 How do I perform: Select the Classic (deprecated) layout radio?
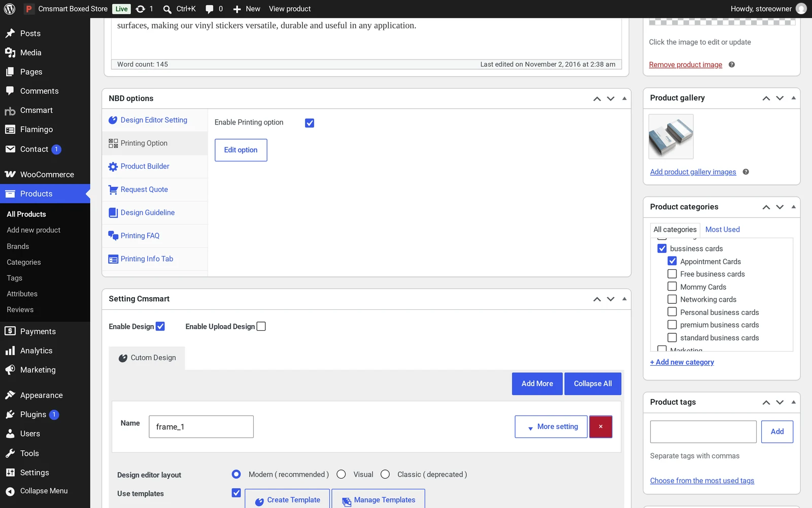click(385, 474)
